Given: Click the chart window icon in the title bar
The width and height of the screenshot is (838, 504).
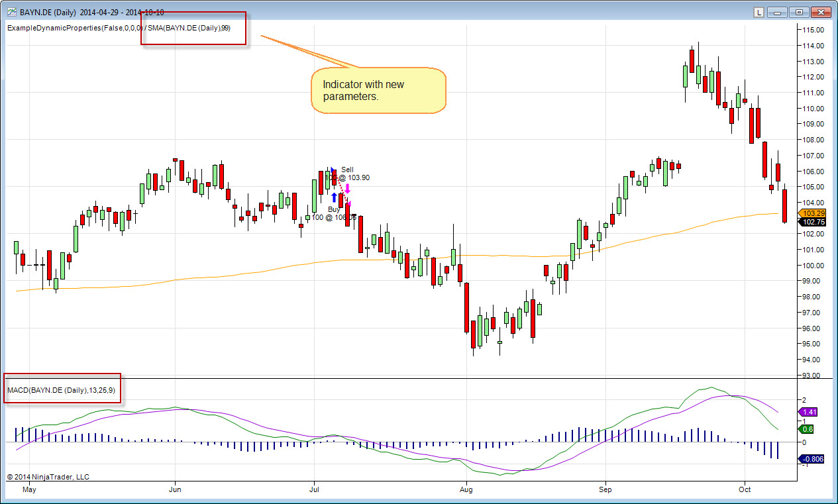Looking at the screenshot, I should pos(11,12).
